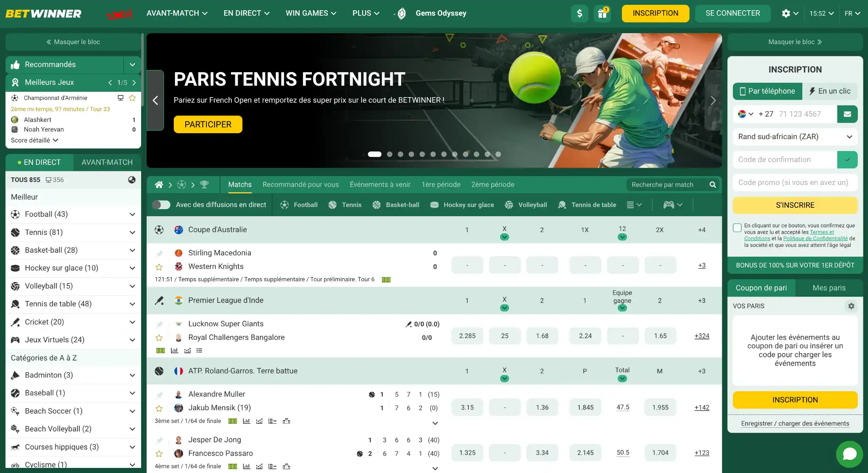Click the Aviator plane icon

tap(120, 14)
